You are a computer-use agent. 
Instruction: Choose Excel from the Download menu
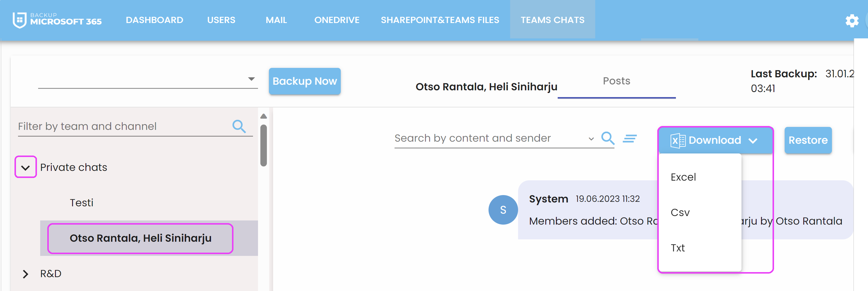click(700, 177)
